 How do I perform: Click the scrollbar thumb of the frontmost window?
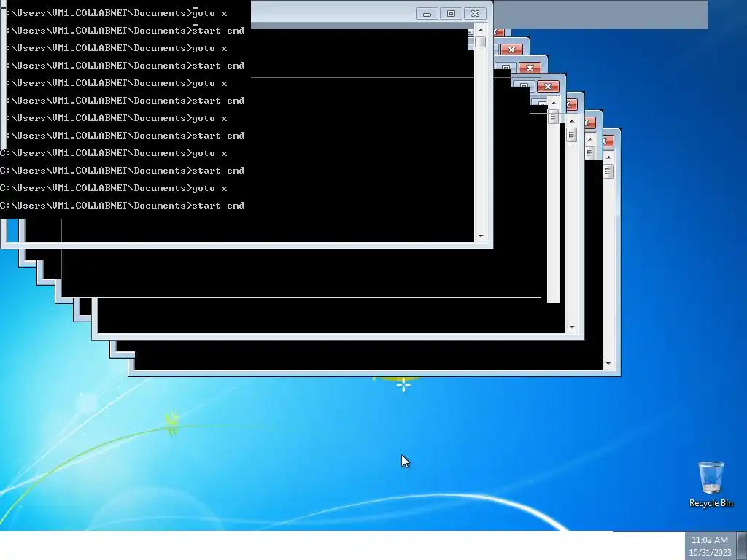coord(481,42)
